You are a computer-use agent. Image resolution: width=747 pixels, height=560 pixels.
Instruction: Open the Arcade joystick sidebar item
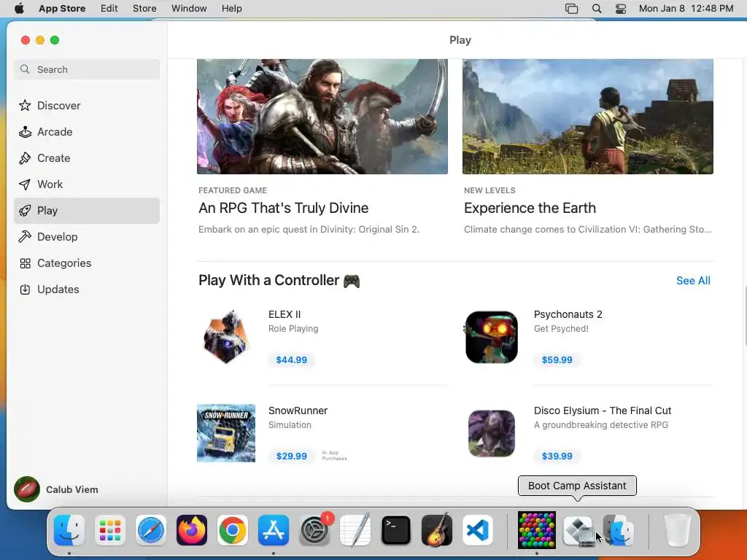87,132
